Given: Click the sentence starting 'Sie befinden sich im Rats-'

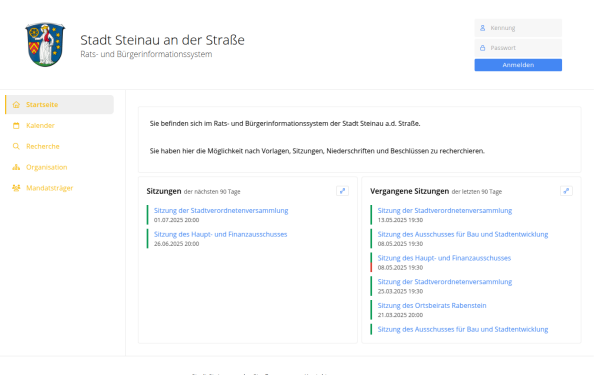Looking at the screenshot, I should pos(285,124).
